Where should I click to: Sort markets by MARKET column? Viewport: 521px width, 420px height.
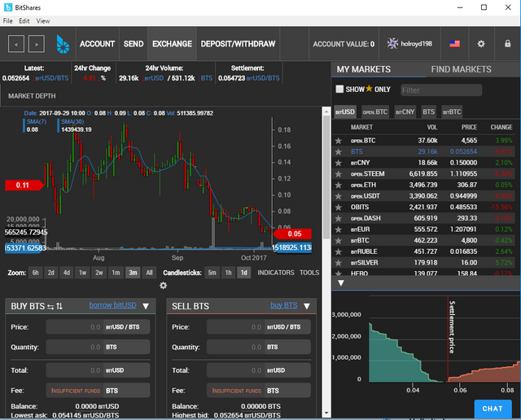(x=361, y=127)
